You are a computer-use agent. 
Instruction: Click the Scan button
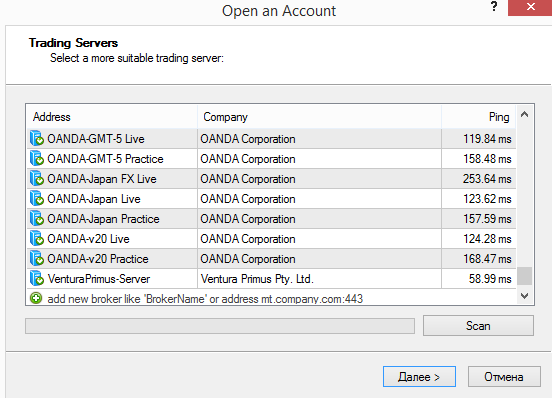pos(478,326)
